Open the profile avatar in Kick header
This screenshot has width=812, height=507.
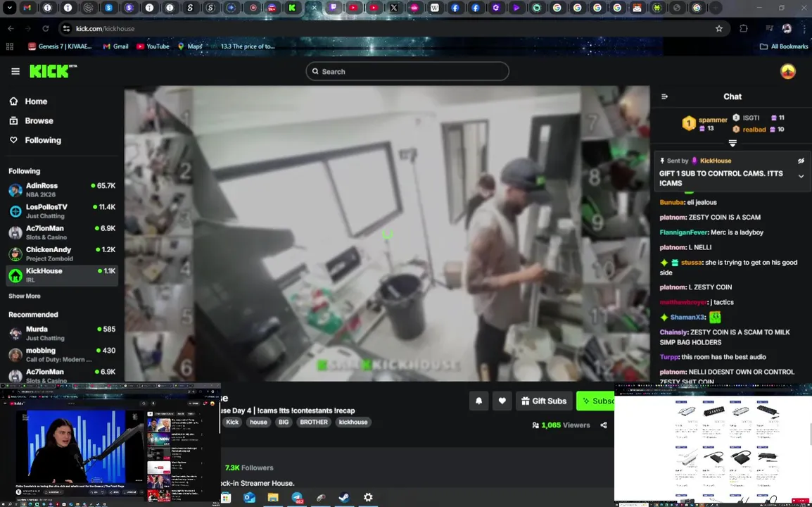pos(787,72)
